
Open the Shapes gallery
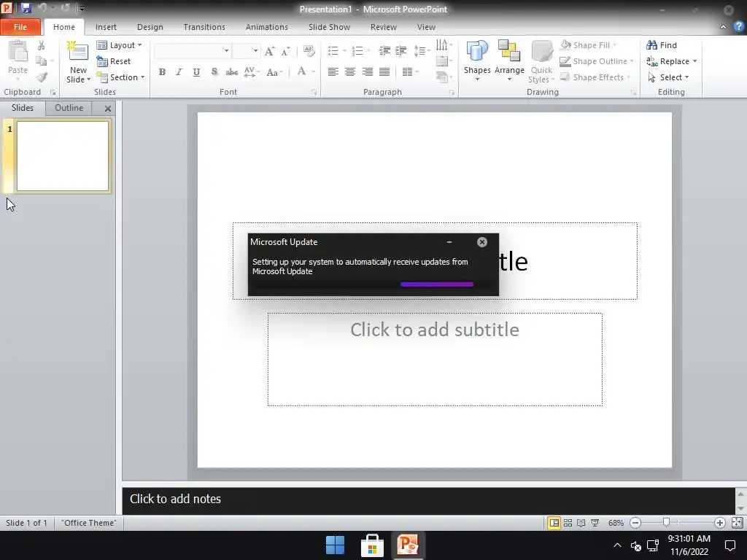tap(477, 61)
